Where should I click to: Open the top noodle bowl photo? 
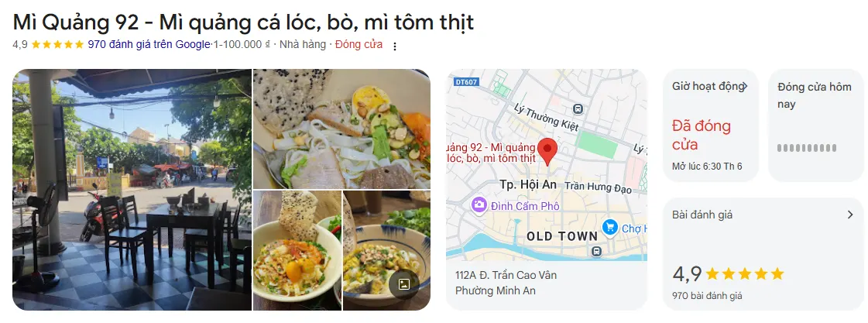pyautogui.click(x=341, y=129)
